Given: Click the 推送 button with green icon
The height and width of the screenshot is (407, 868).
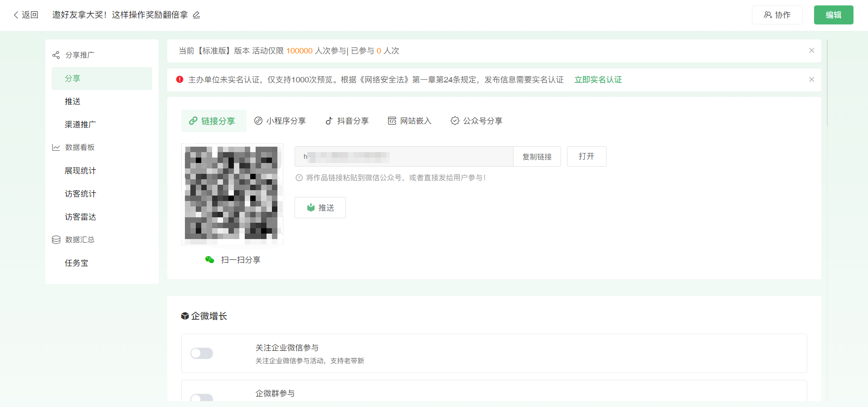Looking at the screenshot, I should tap(320, 208).
